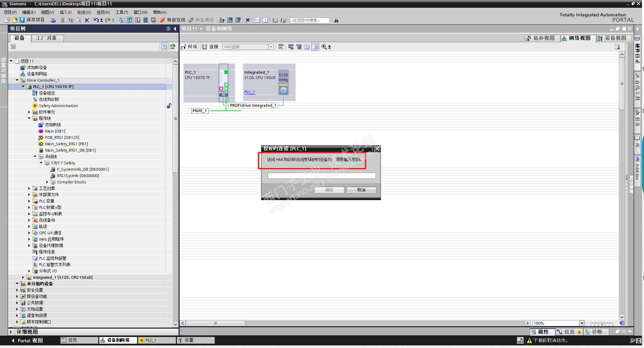This screenshot has height=348, width=644.
Task: Click the search binoculars icon beside the search box
Action: 336,20
